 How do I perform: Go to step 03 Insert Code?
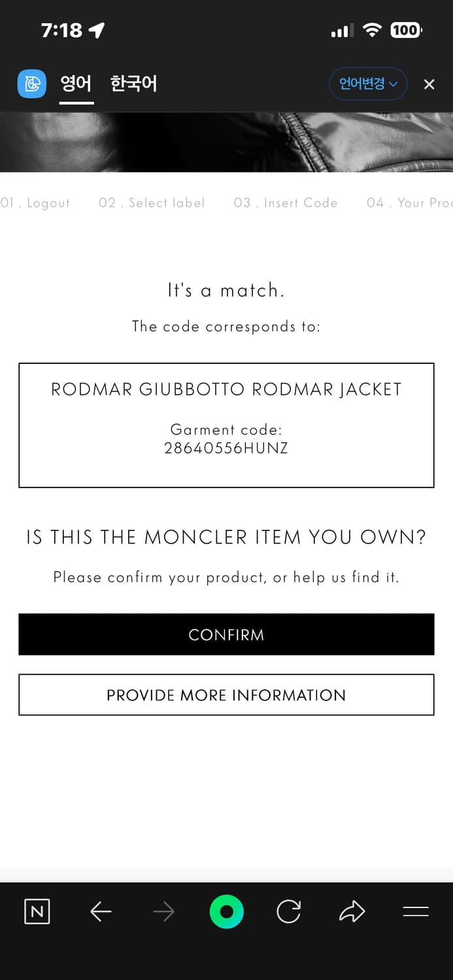(x=286, y=203)
